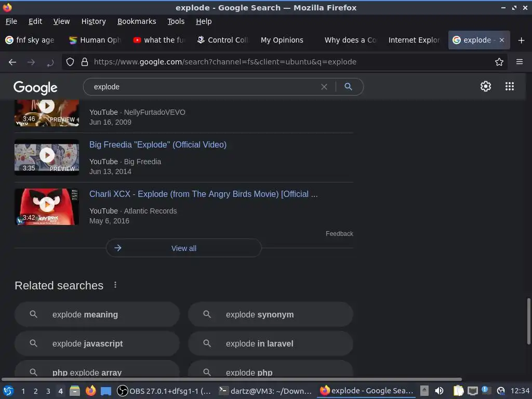
Task: Close the explode tab
Action: (502, 40)
